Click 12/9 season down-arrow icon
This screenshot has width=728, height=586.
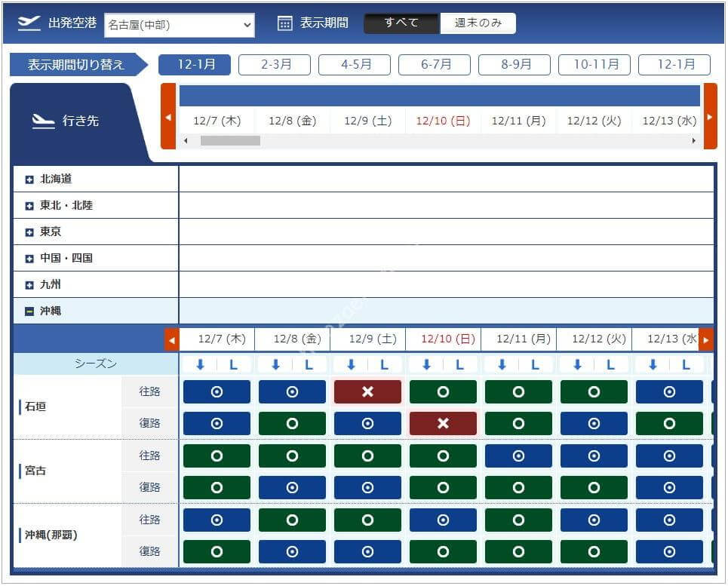pyautogui.click(x=351, y=365)
